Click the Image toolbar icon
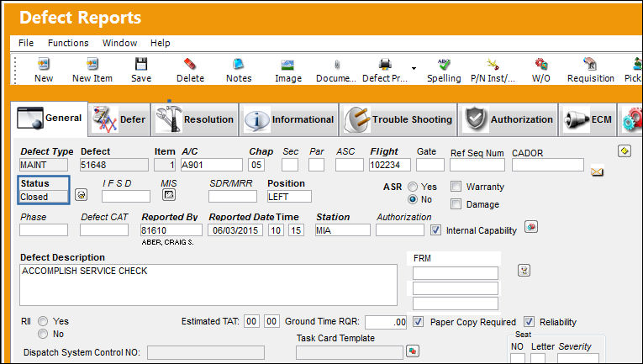Viewport: 643px width, 364px height. click(x=287, y=65)
